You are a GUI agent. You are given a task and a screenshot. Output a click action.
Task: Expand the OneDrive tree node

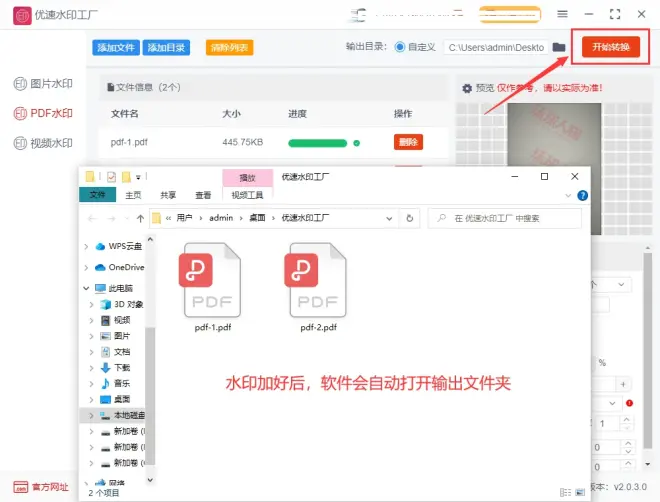[x=89, y=267]
